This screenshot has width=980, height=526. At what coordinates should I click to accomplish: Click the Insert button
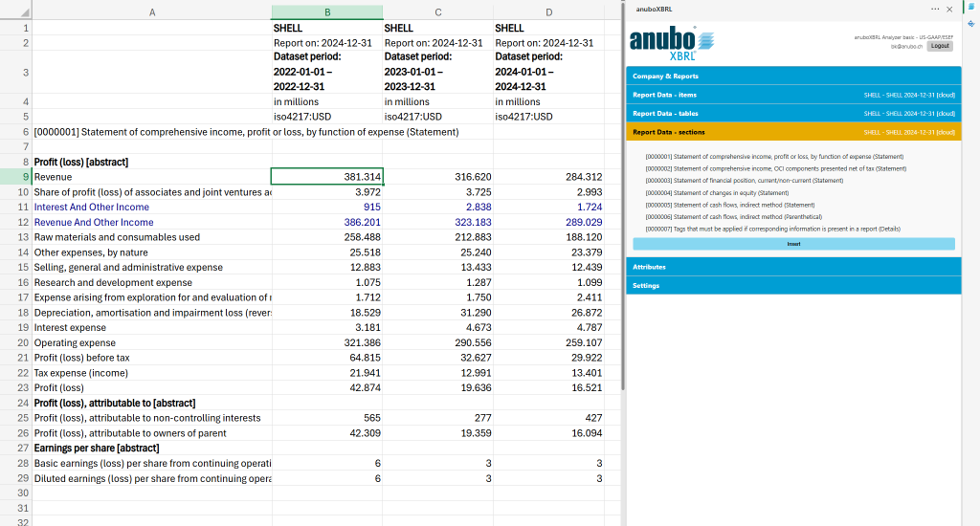point(793,244)
